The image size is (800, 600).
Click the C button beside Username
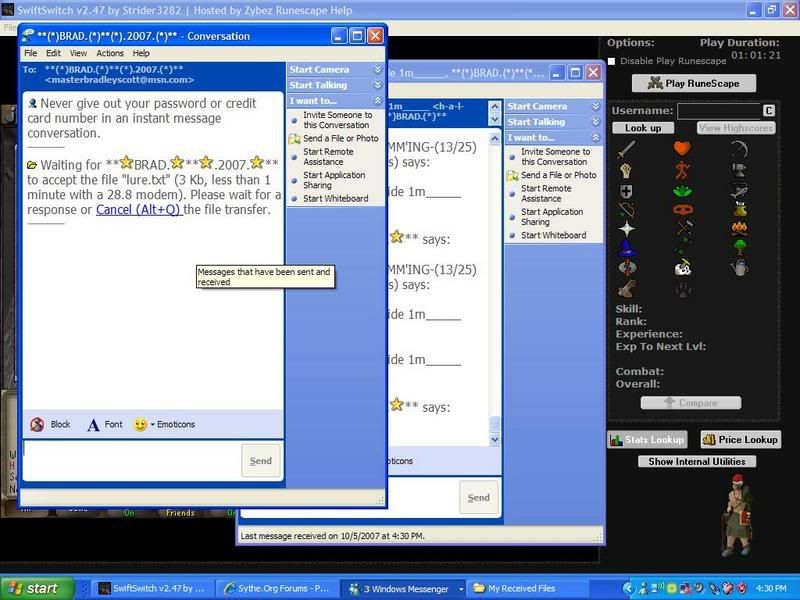769,111
